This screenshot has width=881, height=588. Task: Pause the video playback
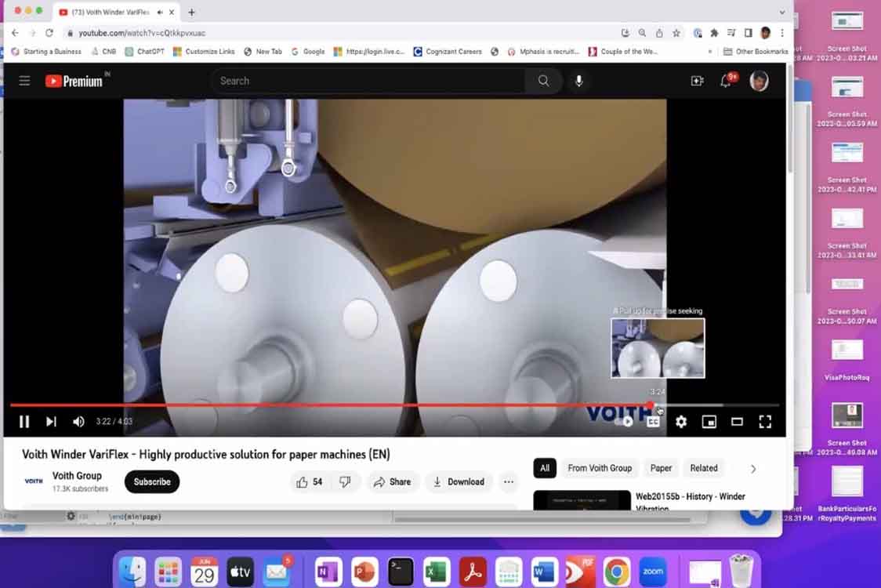[24, 422]
